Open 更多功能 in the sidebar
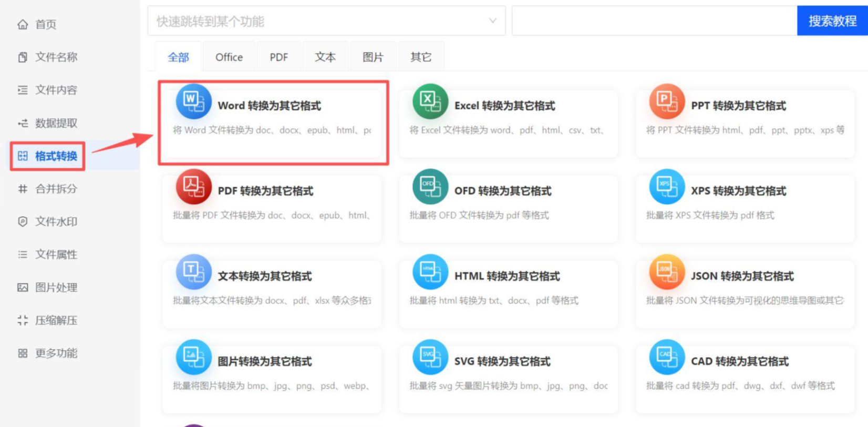This screenshot has height=427, width=868. [56, 353]
